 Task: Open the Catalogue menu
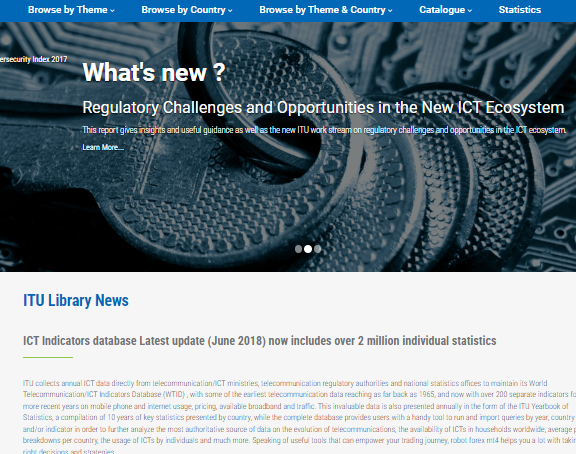pos(446,10)
